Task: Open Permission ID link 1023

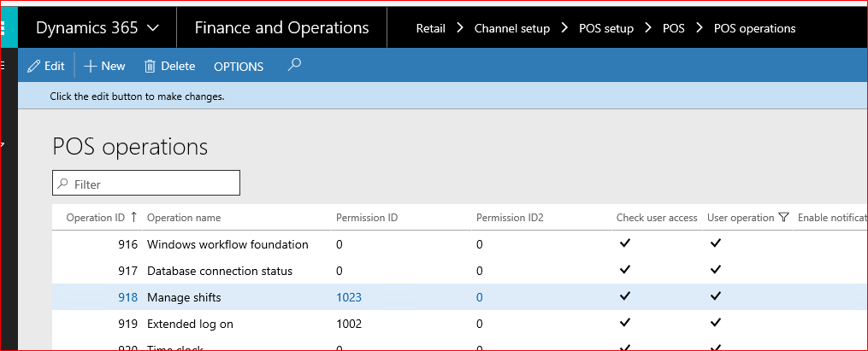Action: point(349,297)
